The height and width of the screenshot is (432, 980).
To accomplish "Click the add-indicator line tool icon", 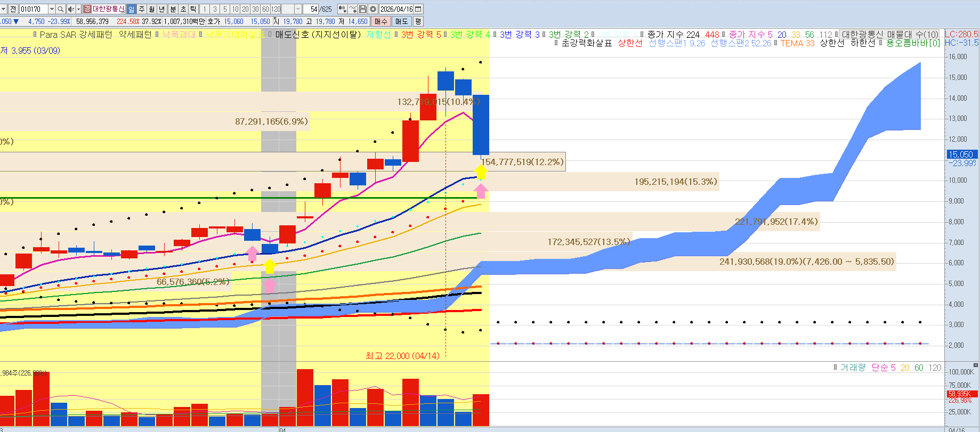I will coord(353,9).
